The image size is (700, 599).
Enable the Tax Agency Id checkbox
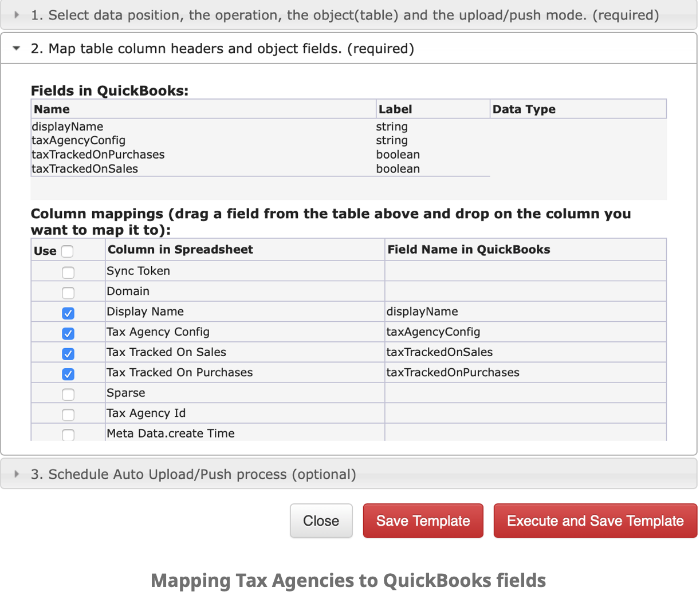68,415
